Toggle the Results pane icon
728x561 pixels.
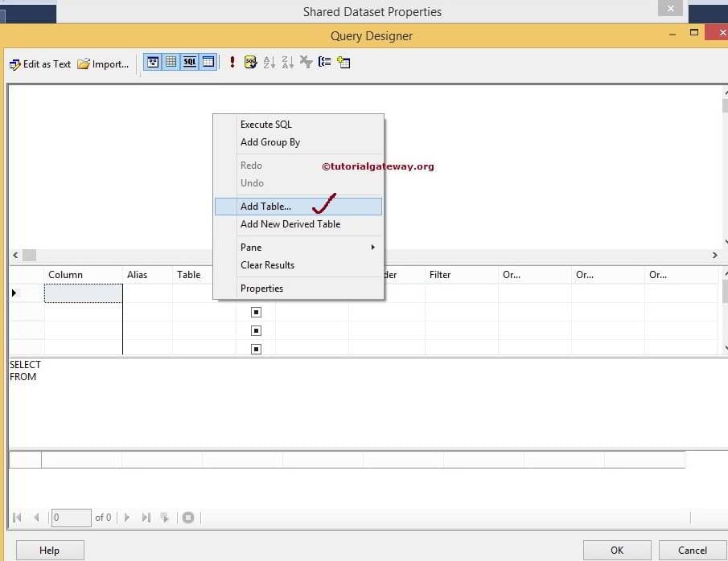click(208, 62)
